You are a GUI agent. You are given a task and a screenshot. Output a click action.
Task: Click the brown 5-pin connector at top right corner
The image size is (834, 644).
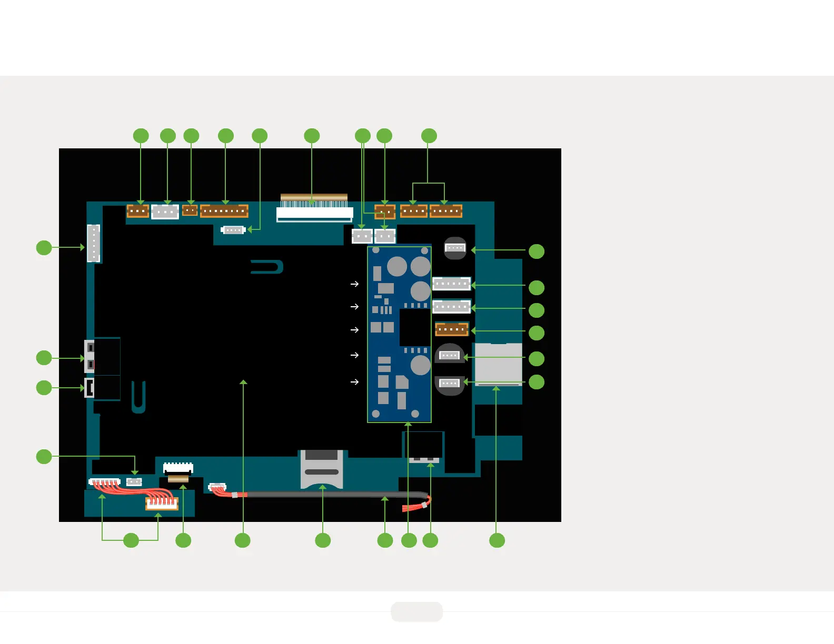tap(446, 211)
